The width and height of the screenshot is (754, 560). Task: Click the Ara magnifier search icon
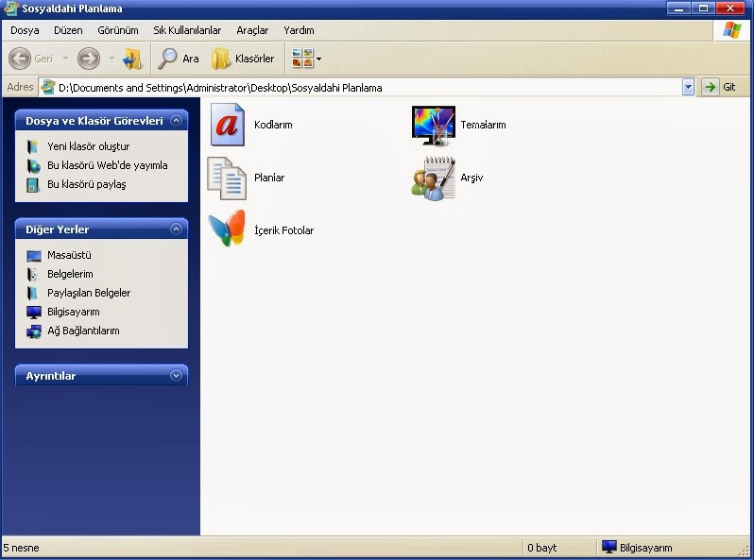pyautogui.click(x=167, y=59)
